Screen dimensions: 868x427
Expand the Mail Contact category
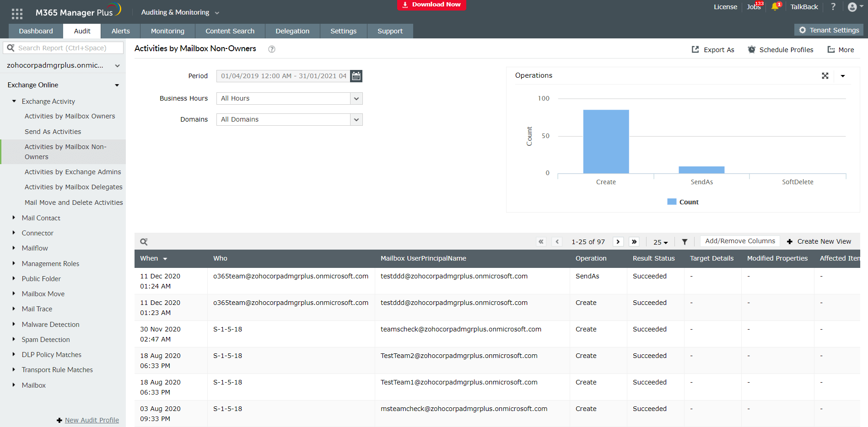point(14,218)
